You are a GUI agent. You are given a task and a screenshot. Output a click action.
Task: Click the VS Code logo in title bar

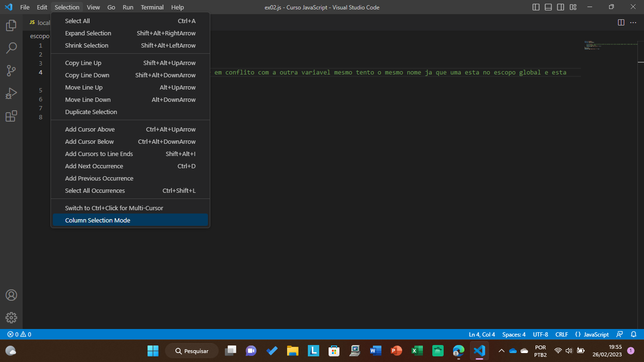(8, 7)
